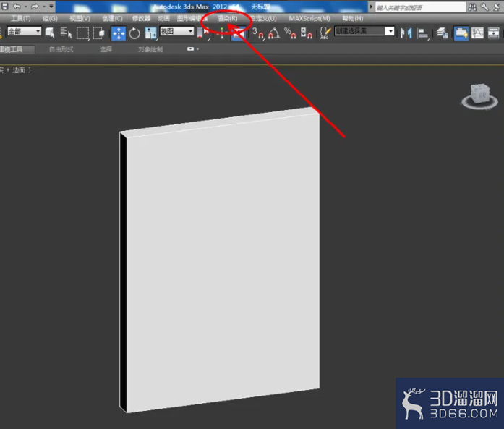
Task: Open the 创建选择集 named selection dropdown
Action: [x=364, y=31]
